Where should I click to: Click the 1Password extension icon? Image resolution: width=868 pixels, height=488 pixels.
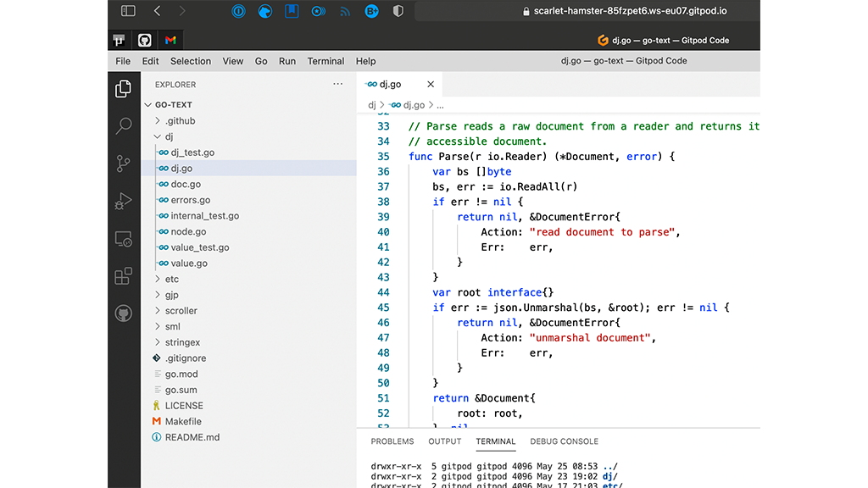(238, 11)
